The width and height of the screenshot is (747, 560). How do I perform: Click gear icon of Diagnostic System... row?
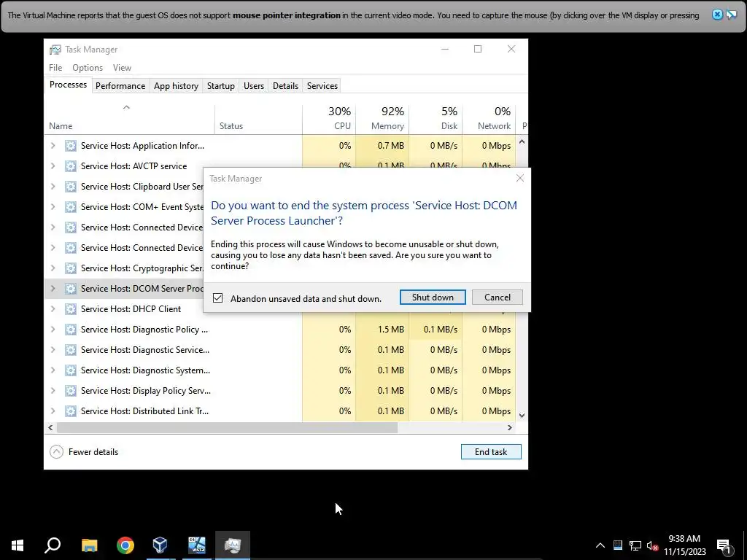(x=71, y=370)
